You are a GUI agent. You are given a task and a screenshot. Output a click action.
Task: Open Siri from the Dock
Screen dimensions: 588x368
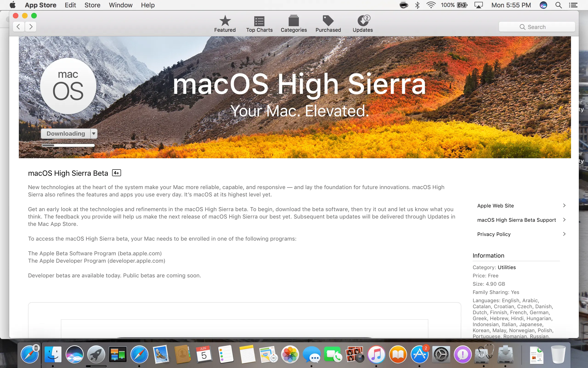coord(74,354)
